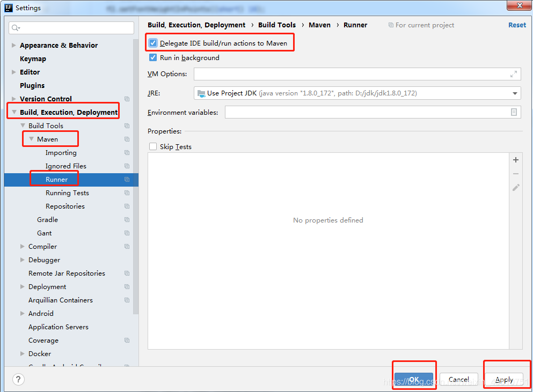Screen dimensions: 533x392
Task: Expand the VM Options field editor
Action: click(514, 74)
